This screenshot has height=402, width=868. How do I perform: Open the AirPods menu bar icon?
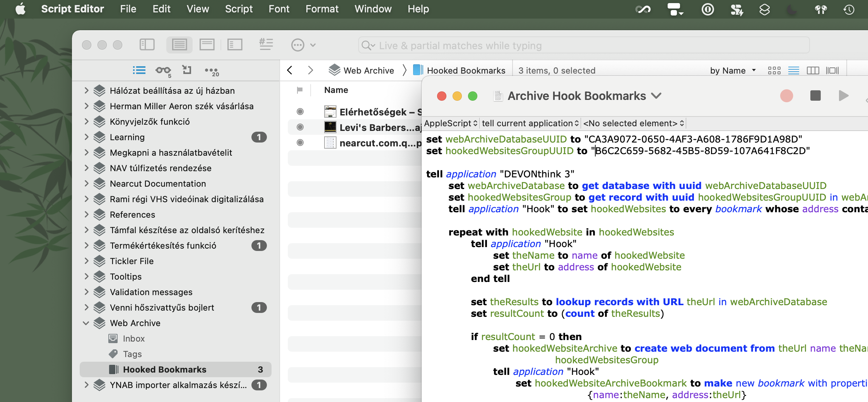pyautogui.click(x=820, y=9)
